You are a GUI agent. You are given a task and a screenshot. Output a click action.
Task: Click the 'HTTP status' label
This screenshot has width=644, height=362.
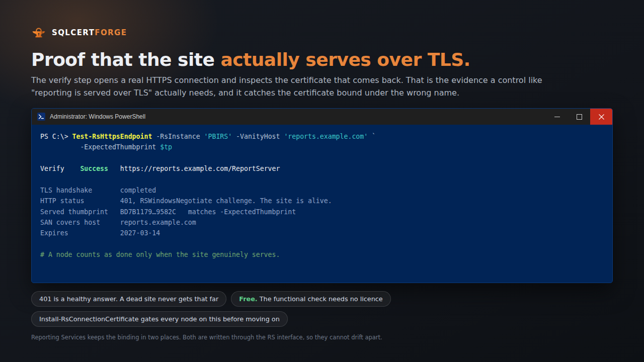pyautogui.click(x=62, y=201)
